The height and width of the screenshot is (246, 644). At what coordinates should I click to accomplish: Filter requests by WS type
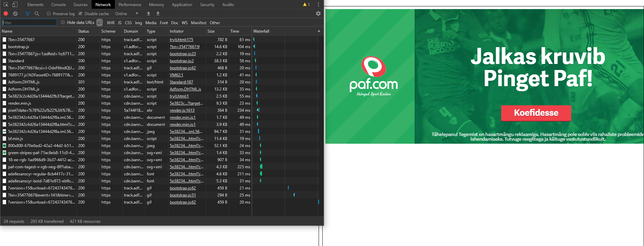click(185, 23)
